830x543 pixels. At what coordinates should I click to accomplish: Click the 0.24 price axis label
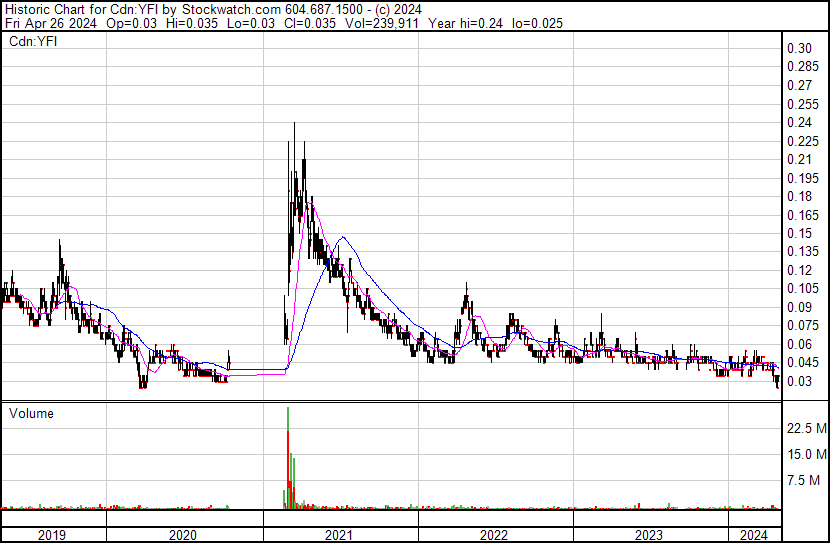799,122
